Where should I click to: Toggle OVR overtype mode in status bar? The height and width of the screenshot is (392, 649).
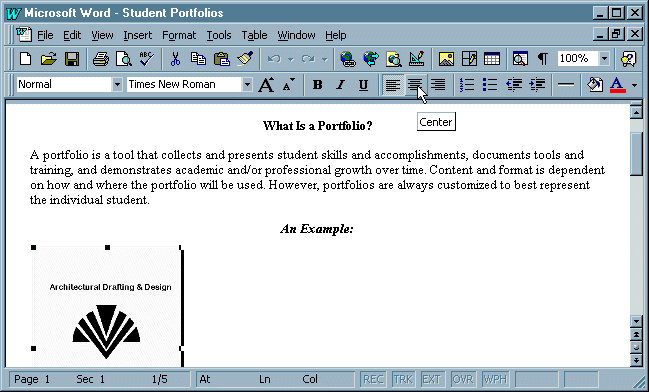click(463, 379)
